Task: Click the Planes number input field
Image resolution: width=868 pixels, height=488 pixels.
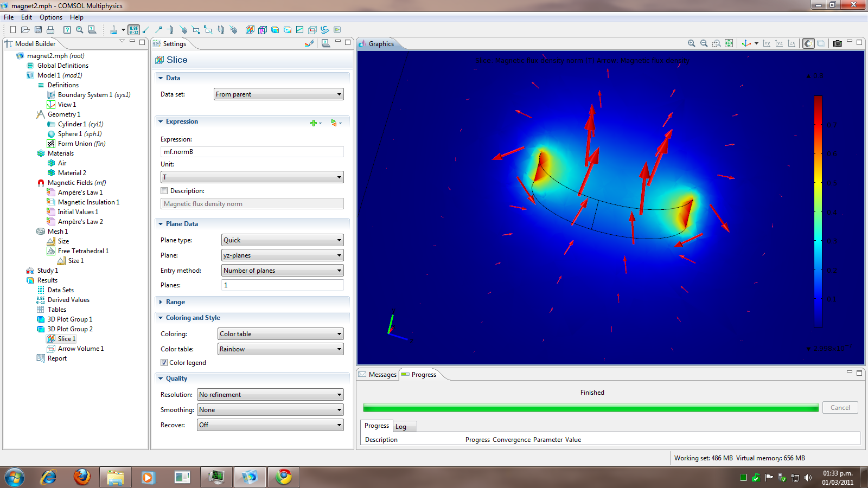Action: point(282,285)
